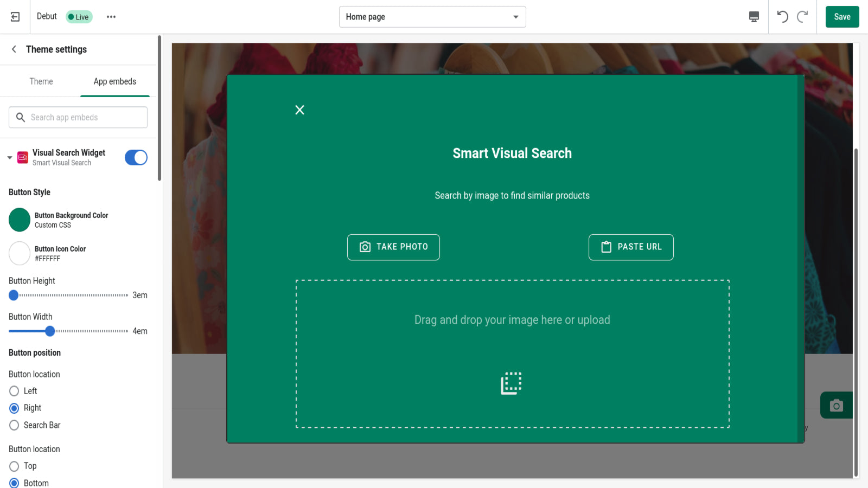This screenshot has width=868, height=488.
Task: Exit the theme editor via top-left icon
Action: coord(15,16)
